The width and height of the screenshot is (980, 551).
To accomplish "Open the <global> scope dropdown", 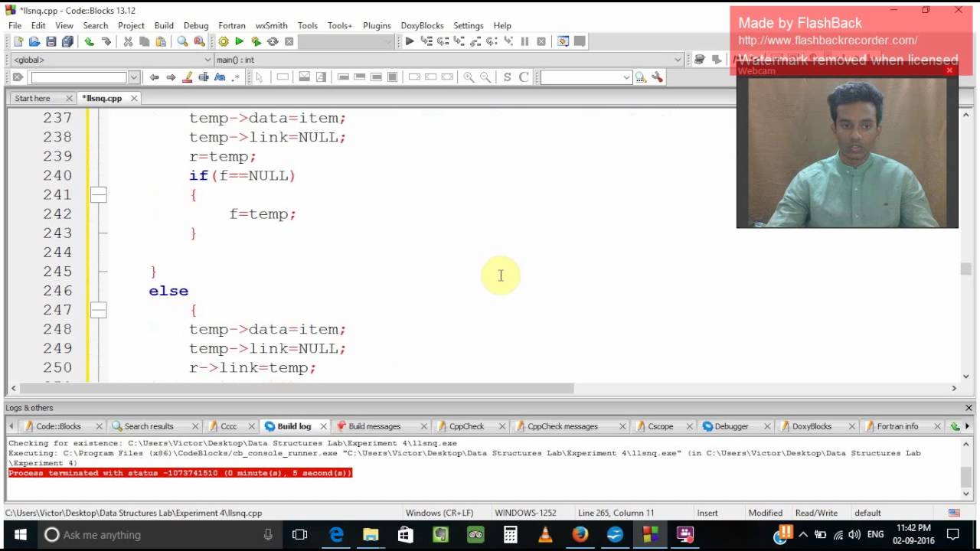I will tap(112, 60).
